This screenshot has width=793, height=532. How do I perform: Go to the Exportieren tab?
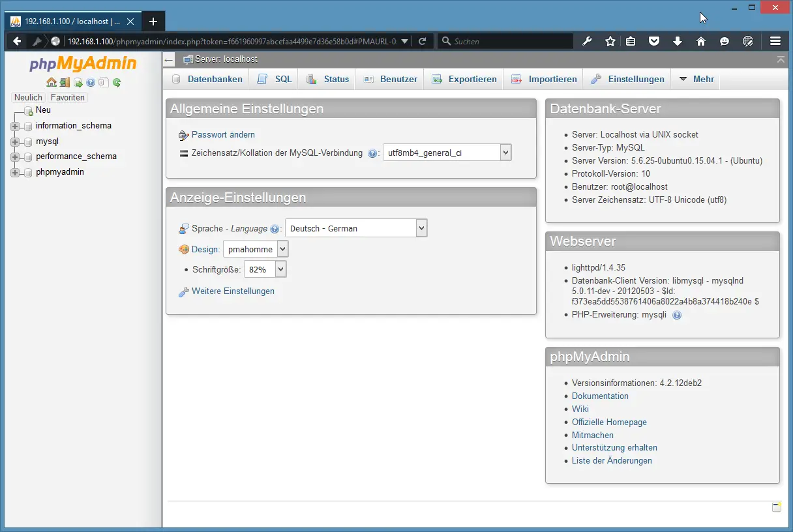[x=464, y=79]
